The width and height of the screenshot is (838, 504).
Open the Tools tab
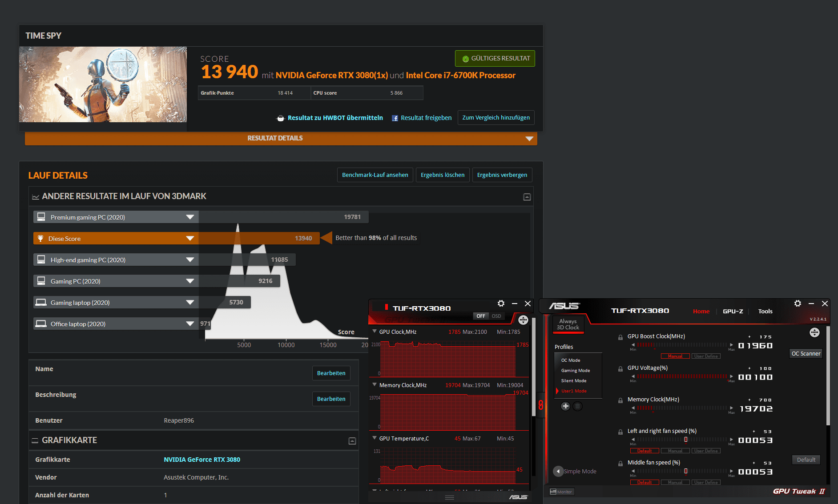(765, 311)
